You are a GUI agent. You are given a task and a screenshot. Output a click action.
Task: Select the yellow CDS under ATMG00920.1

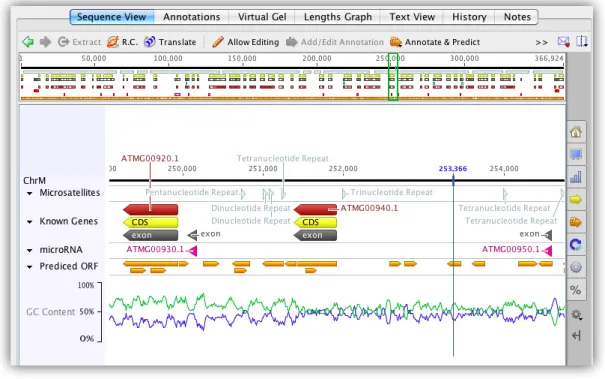click(150, 222)
